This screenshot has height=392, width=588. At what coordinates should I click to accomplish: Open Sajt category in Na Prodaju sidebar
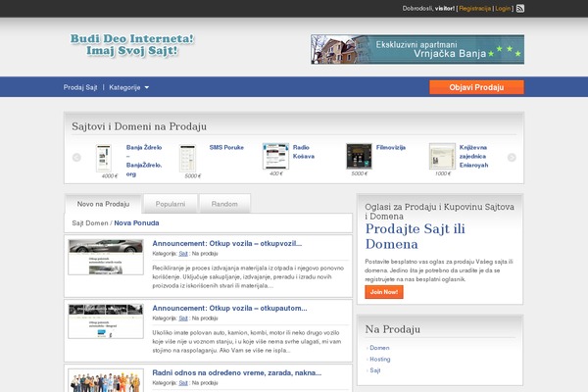pyautogui.click(x=375, y=370)
